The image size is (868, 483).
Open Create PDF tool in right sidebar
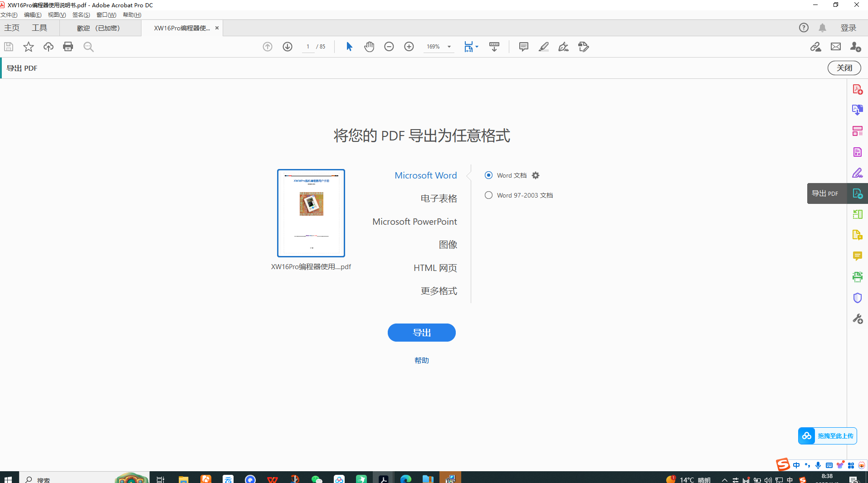(858, 89)
